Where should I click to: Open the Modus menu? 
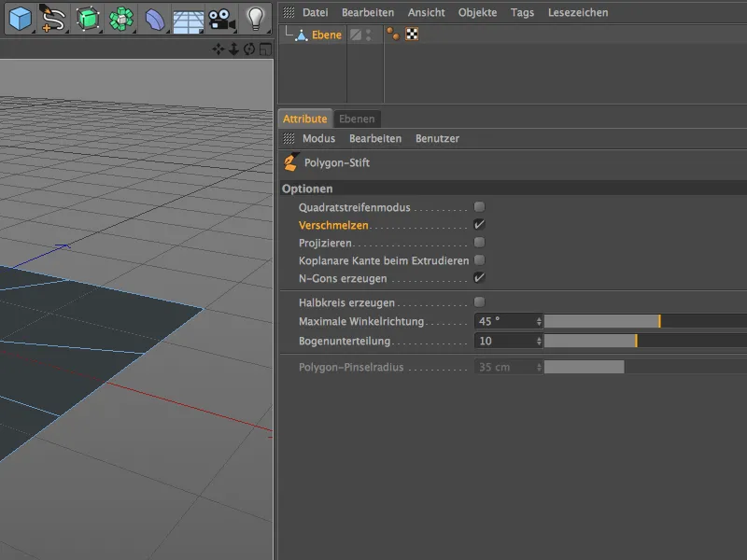pyautogui.click(x=318, y=138)
